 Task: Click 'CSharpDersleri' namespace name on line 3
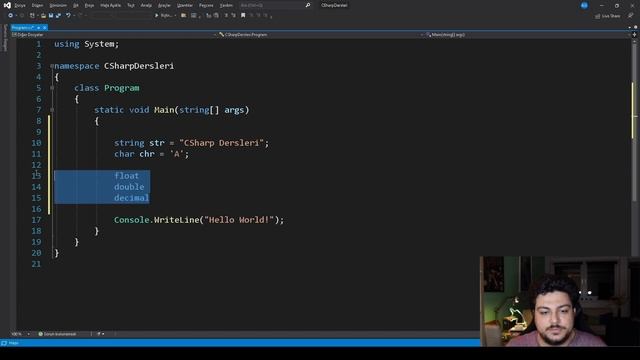click(139, 66)
